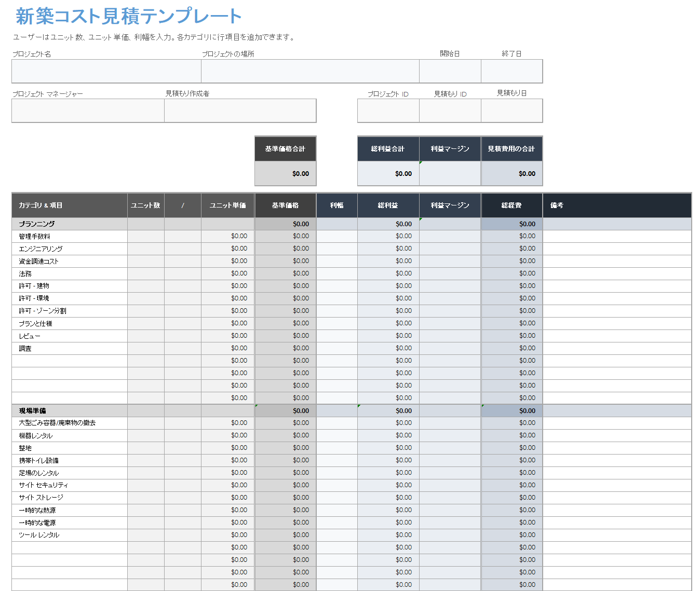Select the 資金調達コスト row label
This screenshot has width=700, height=591.
tap(39, 262)
